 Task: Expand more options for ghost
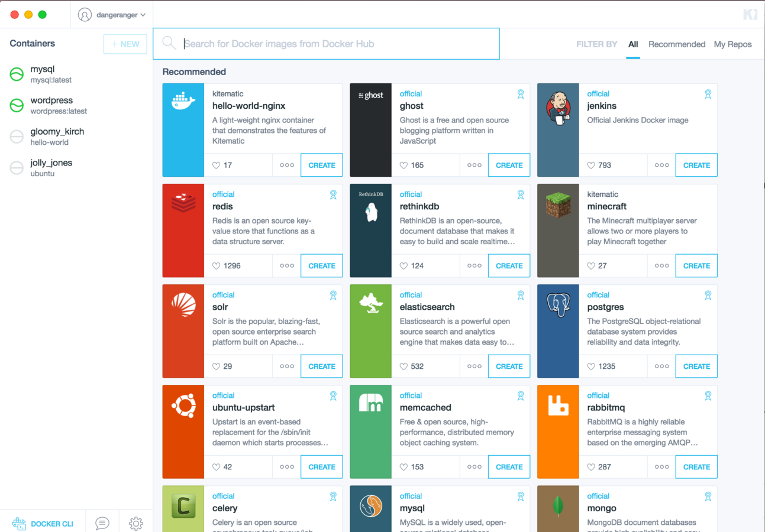[474, 166]
